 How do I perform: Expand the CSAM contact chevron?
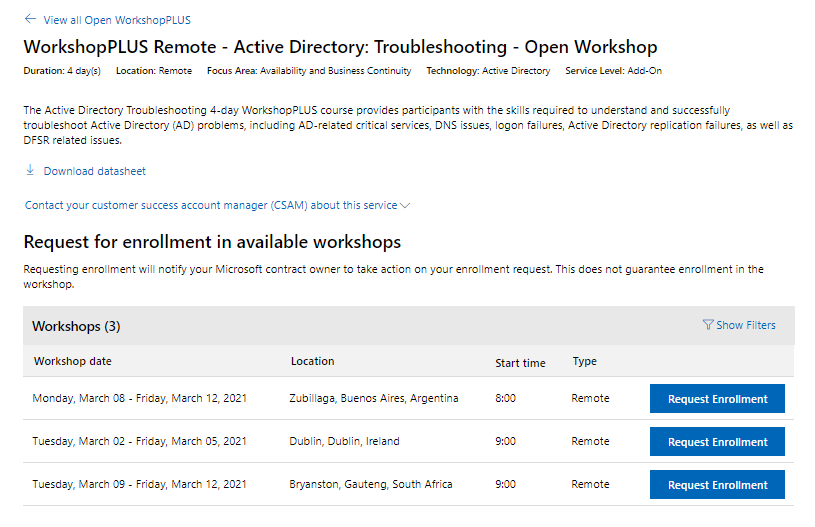(405, 206)
